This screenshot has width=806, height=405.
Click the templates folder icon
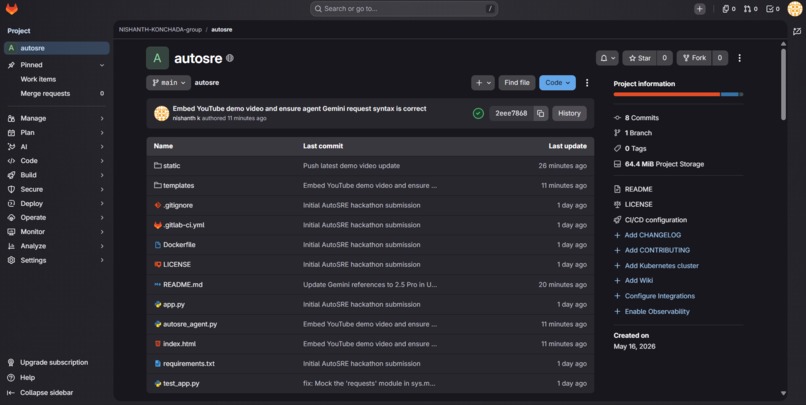click(x=158, y=185)
